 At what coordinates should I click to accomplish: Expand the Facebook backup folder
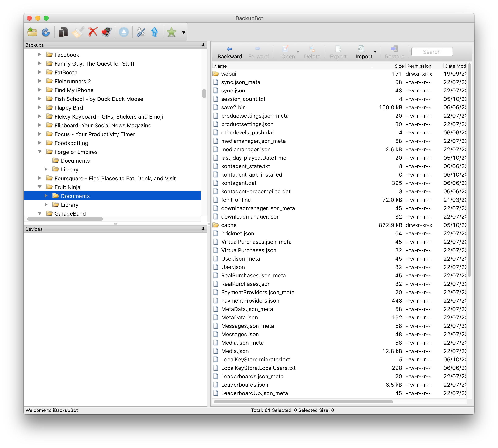pos(40,54)
